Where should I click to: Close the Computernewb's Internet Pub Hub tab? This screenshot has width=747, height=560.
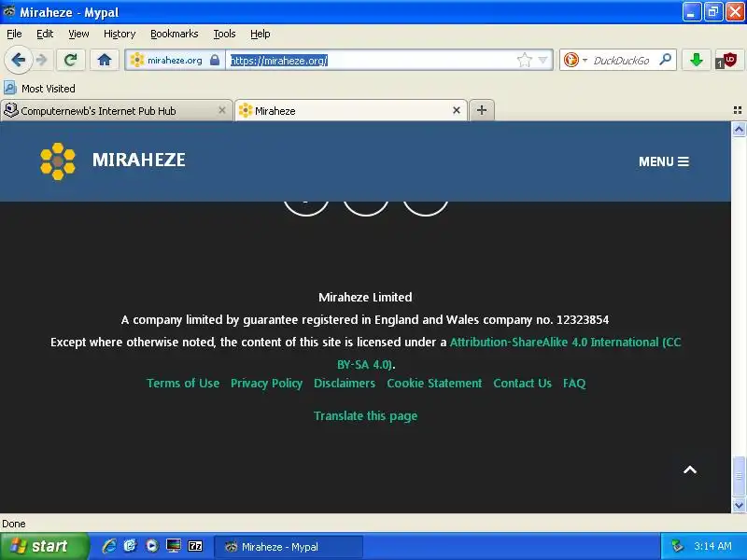(222, 110)
